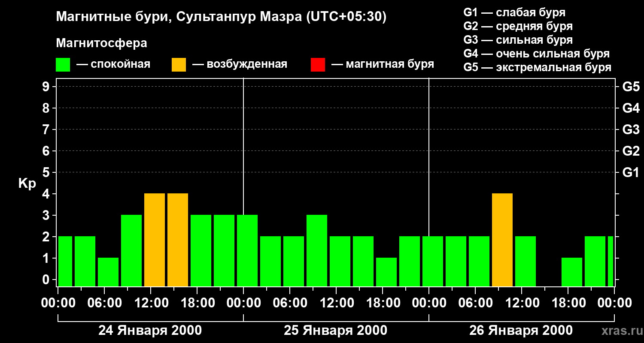Click the legend label '— возбужденная'

pyautogui.click(x=240, y=64)
